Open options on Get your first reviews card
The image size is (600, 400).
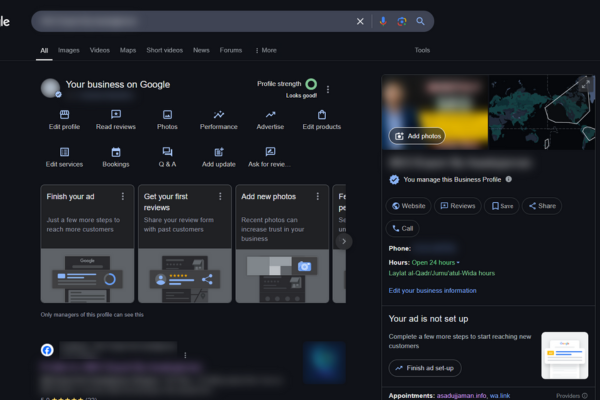[220, 196]
